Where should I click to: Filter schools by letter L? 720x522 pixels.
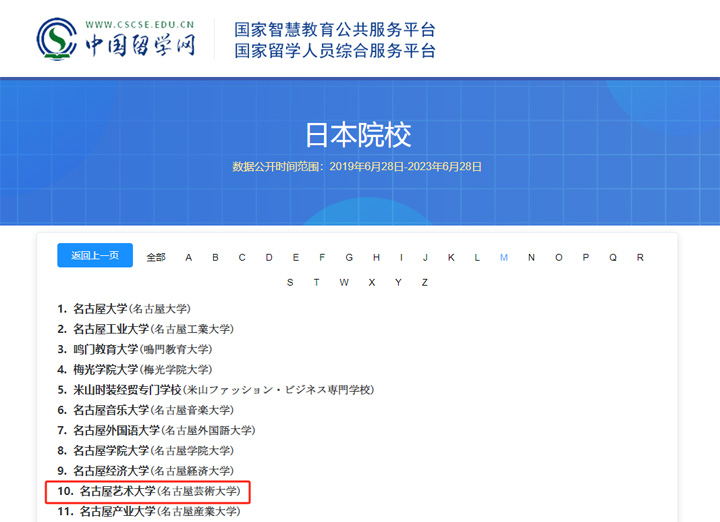pos(477,258)
